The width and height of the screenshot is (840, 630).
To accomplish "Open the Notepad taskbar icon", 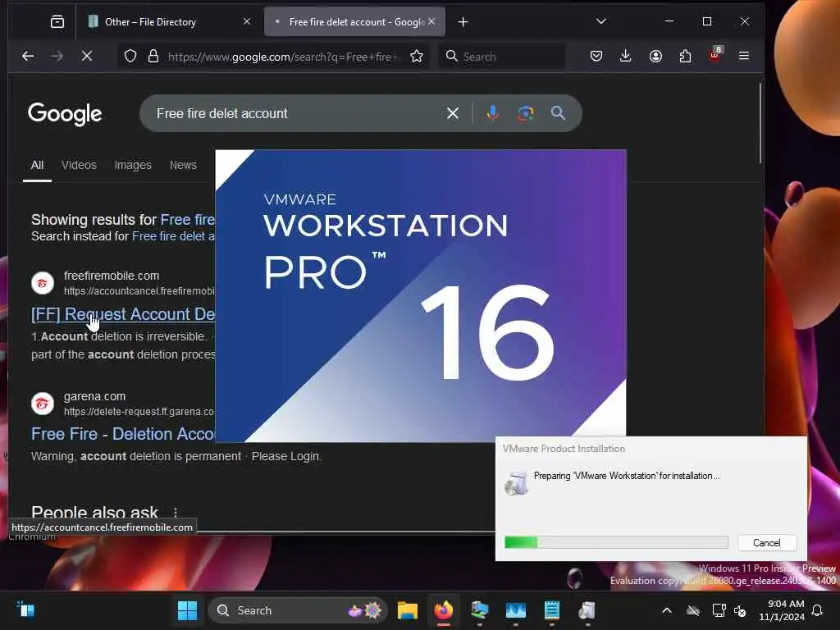I will 552,610.
